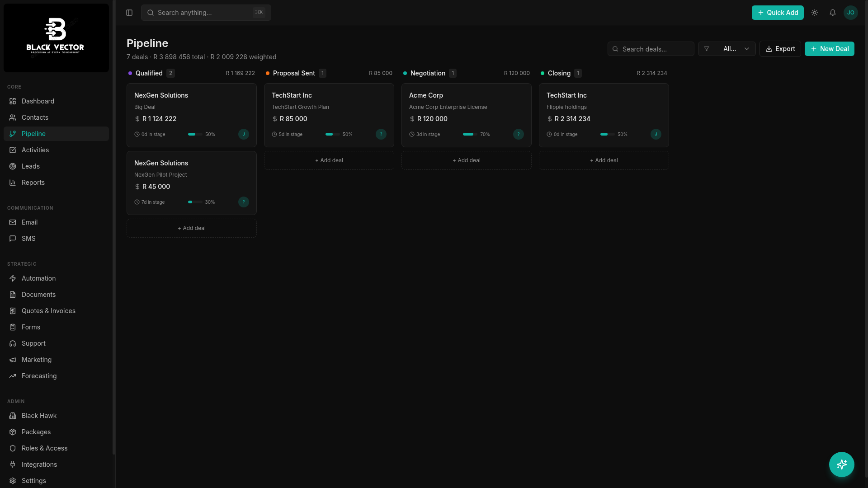Click the Quick Add button
The height and width of the screenshot is (488, 868).
pyautogui.click(x=778, y=13)
